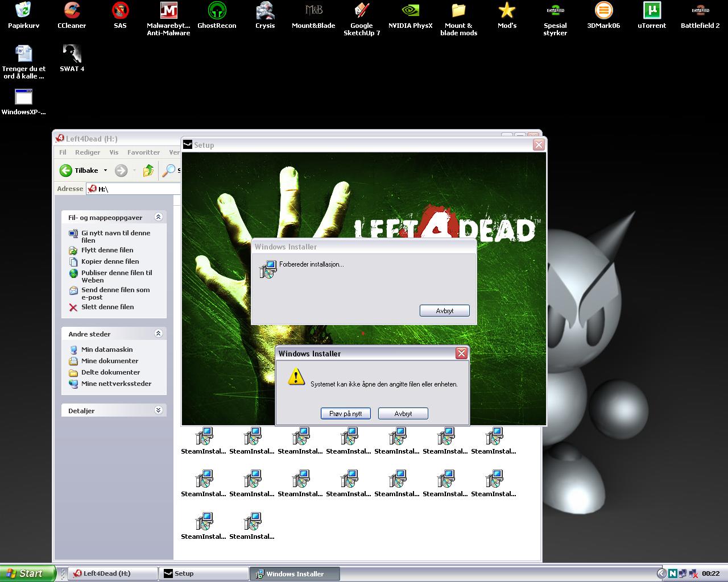Open the Word document 'Trenger du et ord'
Image resolution: width=728 pixels, height=582 pixels.
click(23, 62)
